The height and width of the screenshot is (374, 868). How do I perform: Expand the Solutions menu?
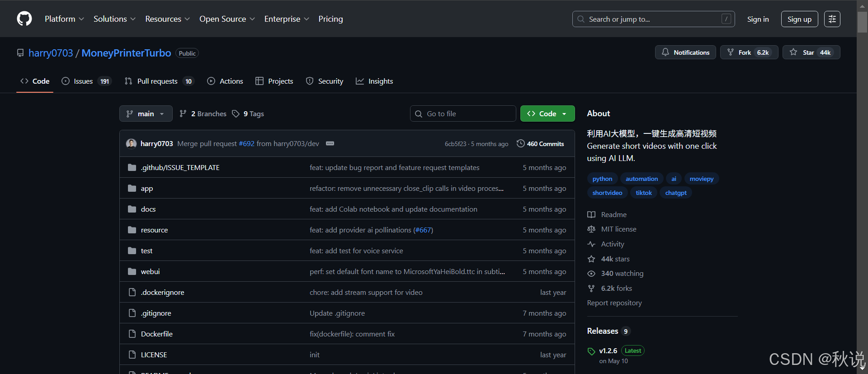pos(114,19)
